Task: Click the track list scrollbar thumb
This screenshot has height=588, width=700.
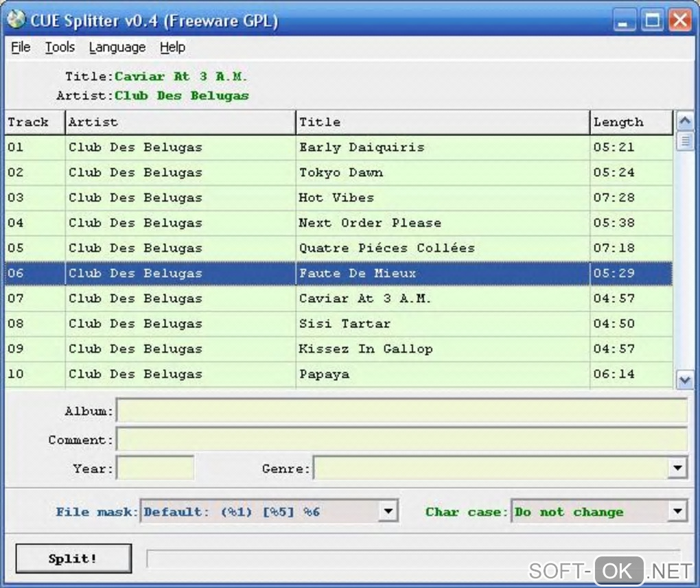Action: point(685,141)
